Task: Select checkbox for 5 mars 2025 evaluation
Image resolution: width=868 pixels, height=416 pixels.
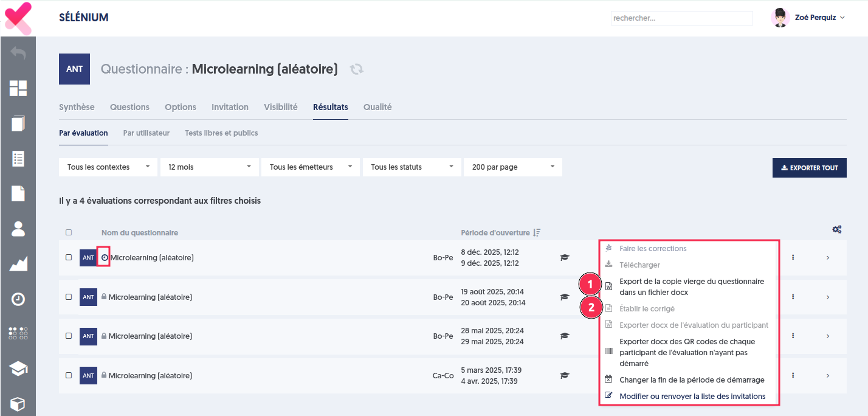Action: (x=69, y=375)
